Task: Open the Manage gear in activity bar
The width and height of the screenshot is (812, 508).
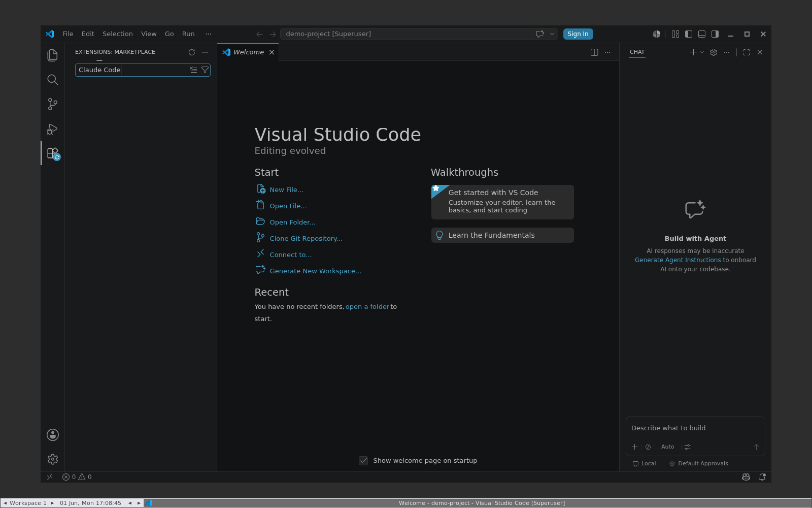Action: 52,459
